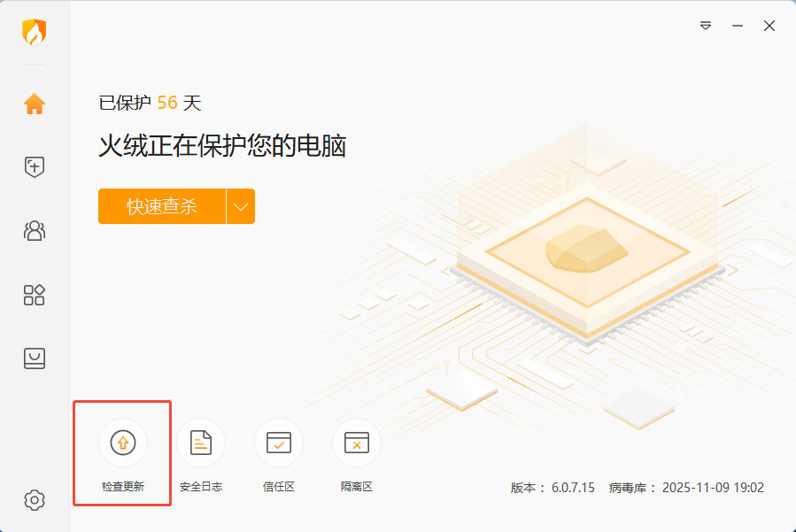Click the 检查更新 text label

[123, 486]
